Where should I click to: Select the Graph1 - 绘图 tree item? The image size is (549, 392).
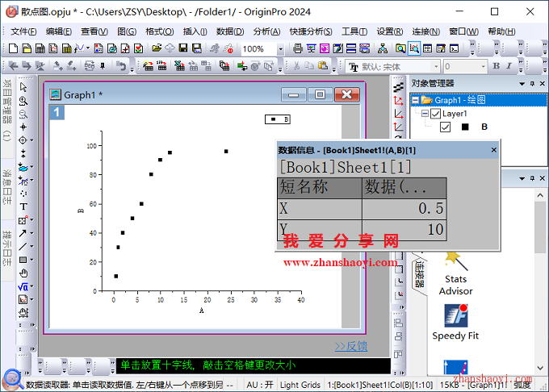pyautogui.click(x=459, y=100)
